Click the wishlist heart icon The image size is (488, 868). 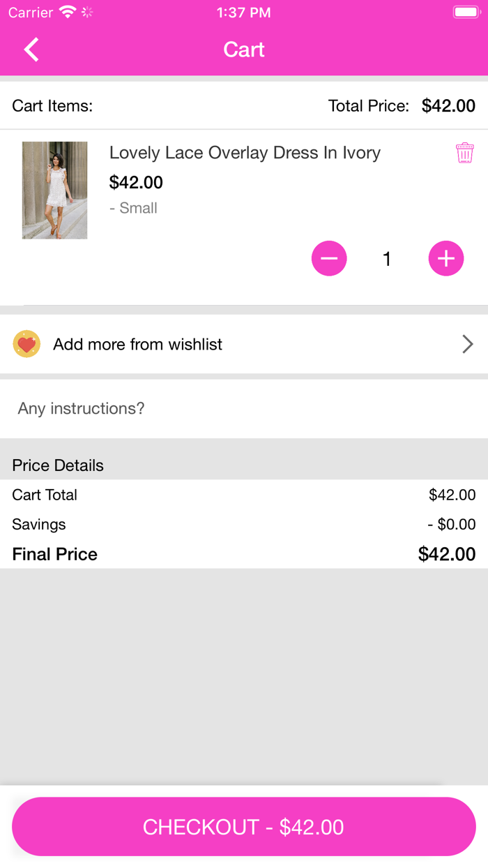(x=26, y=343)
